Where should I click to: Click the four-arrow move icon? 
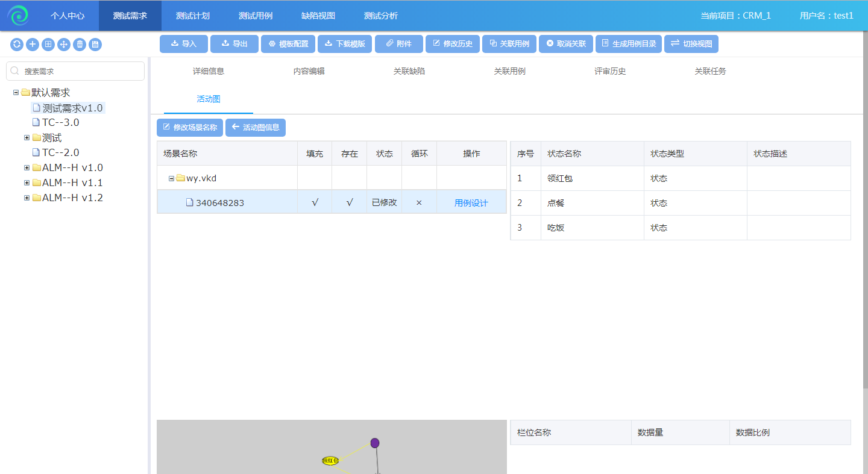pyautogui.click(x=64, y=44)
